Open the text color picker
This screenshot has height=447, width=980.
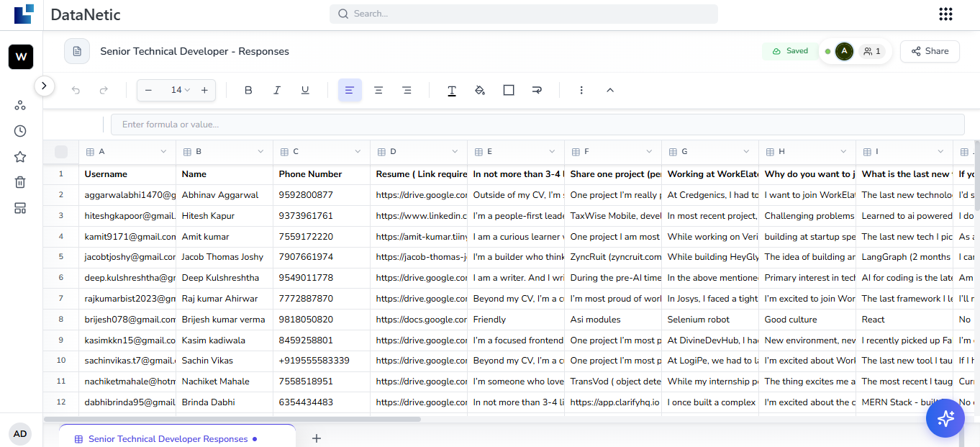(452, 90)
